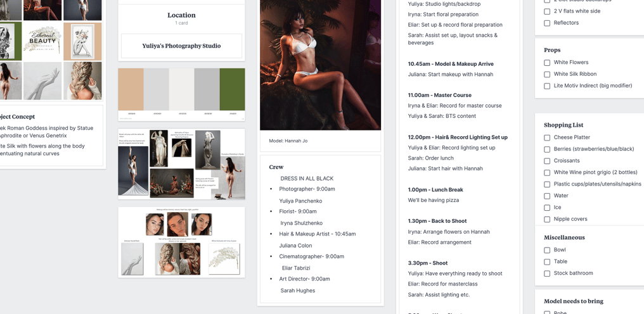Tick Nipple covers checkbox
Image resolution: width=644 pixels, height=314 pixels.
[547, 220]
